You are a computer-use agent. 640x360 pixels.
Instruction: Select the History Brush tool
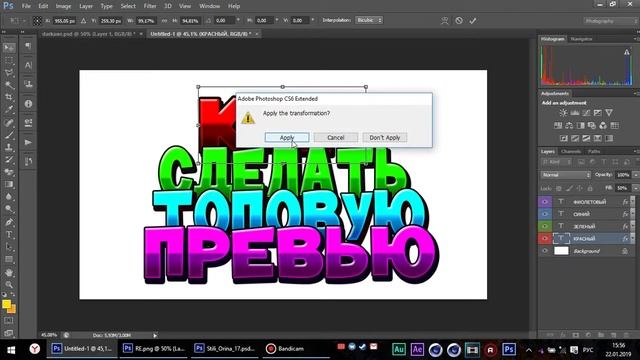point(9,160)
